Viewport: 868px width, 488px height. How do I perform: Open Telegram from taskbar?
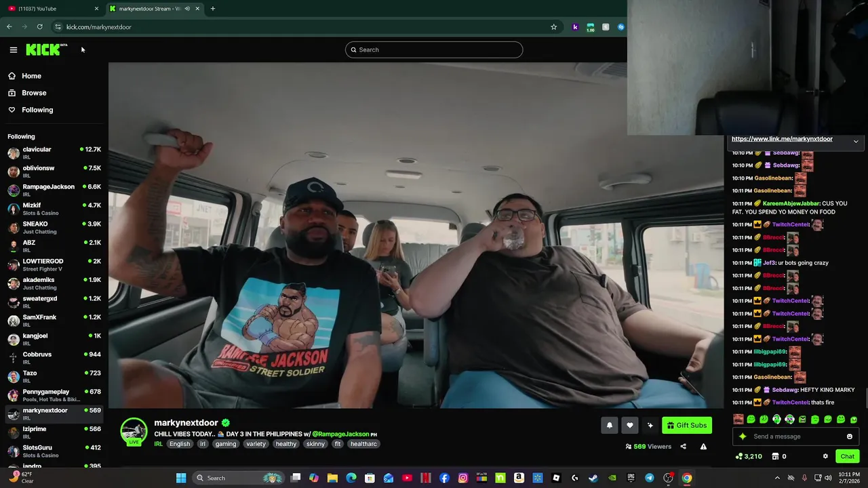[x=650, y=478]
